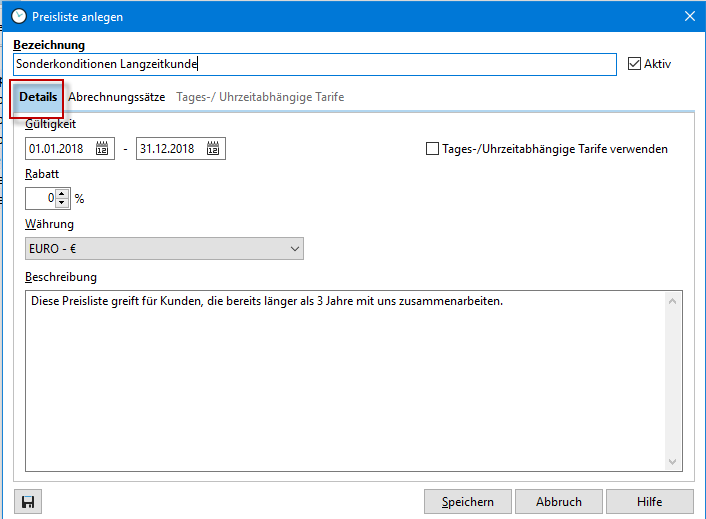Open the calendar picker for start date
Image resolution: width=706 pixels, height=519 pixels.
(x=102, y=149)
